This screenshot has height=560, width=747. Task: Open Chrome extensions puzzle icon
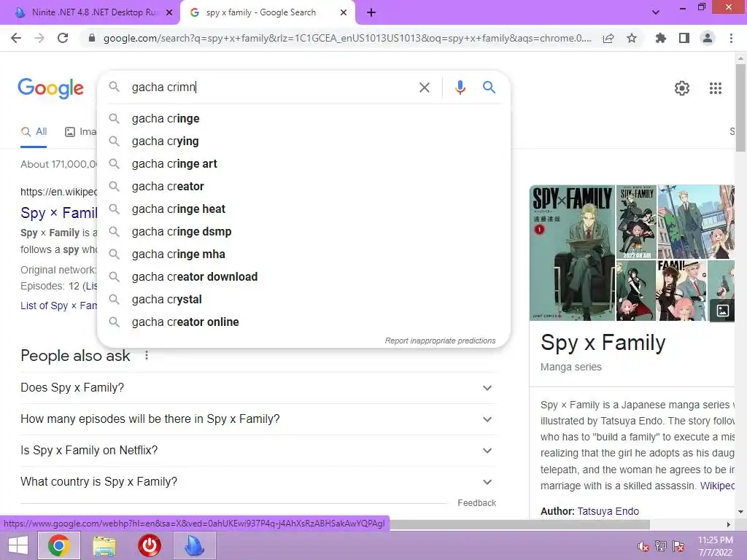click(x=660, y=38)
